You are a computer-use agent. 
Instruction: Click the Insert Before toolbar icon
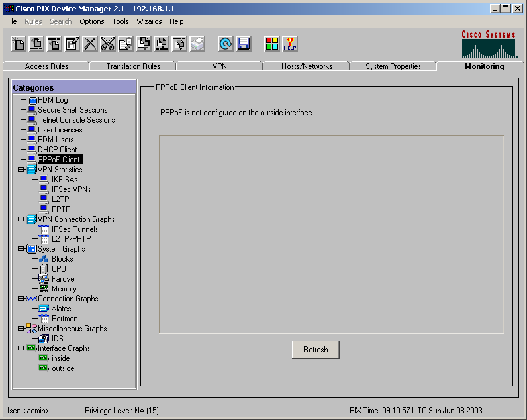[36, 44]
